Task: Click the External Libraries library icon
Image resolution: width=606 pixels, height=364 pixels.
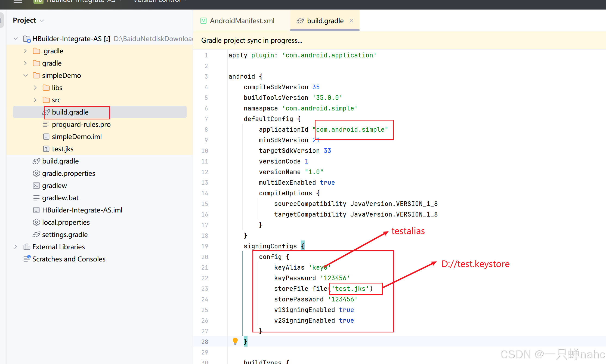Action: [x=27, y=247]
